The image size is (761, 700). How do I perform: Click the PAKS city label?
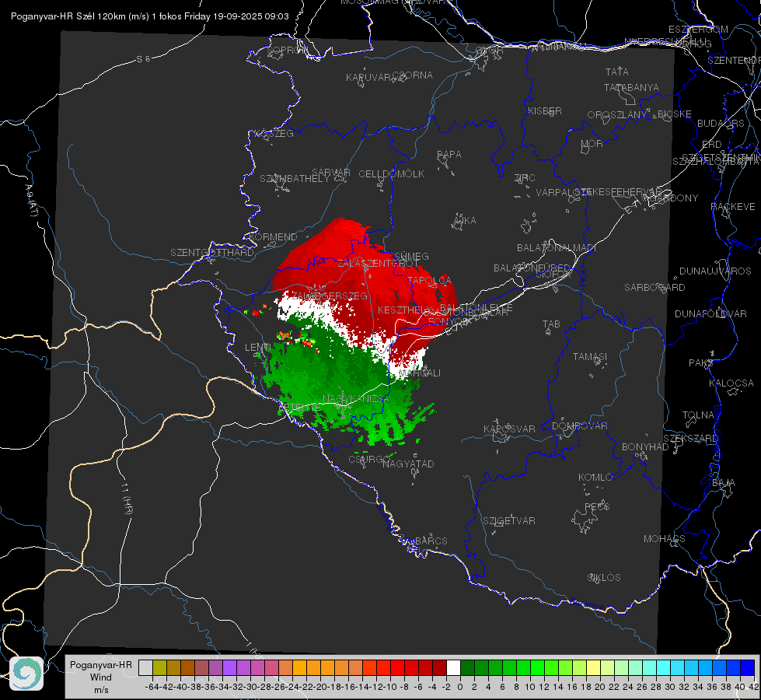coord(700,363)
